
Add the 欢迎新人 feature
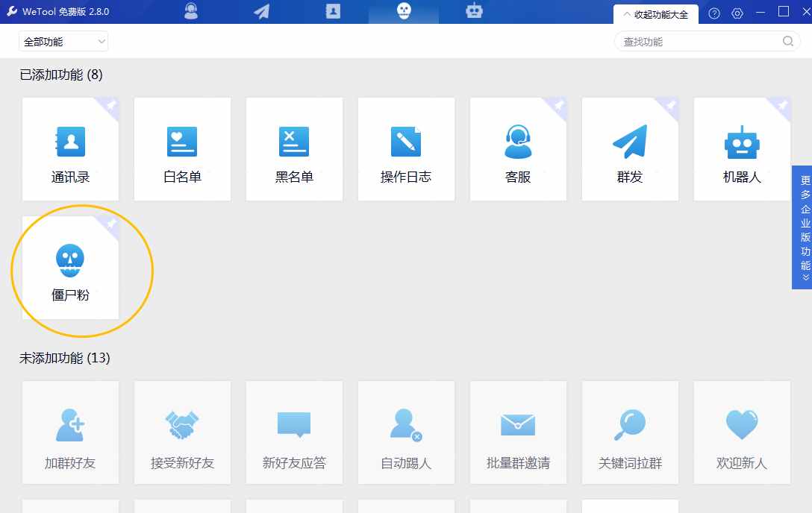pos(742,432)
